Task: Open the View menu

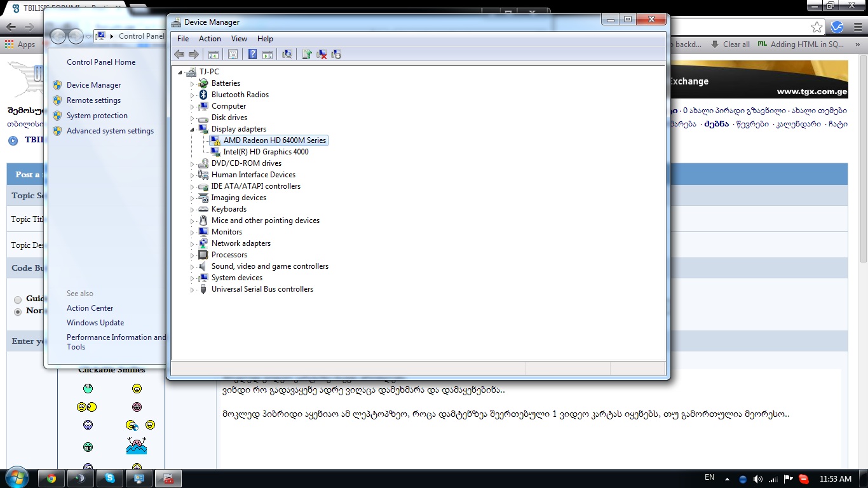Action: coord(239,39)
